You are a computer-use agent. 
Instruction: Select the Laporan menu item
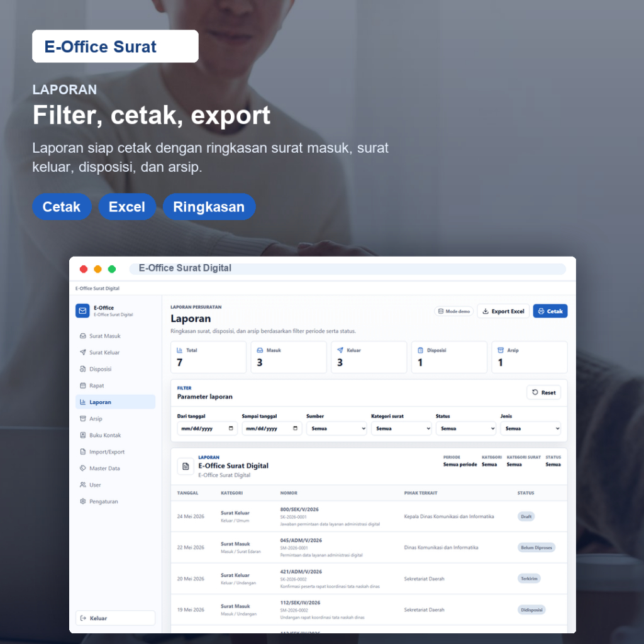pyautogui.click(x=116, y=402)
